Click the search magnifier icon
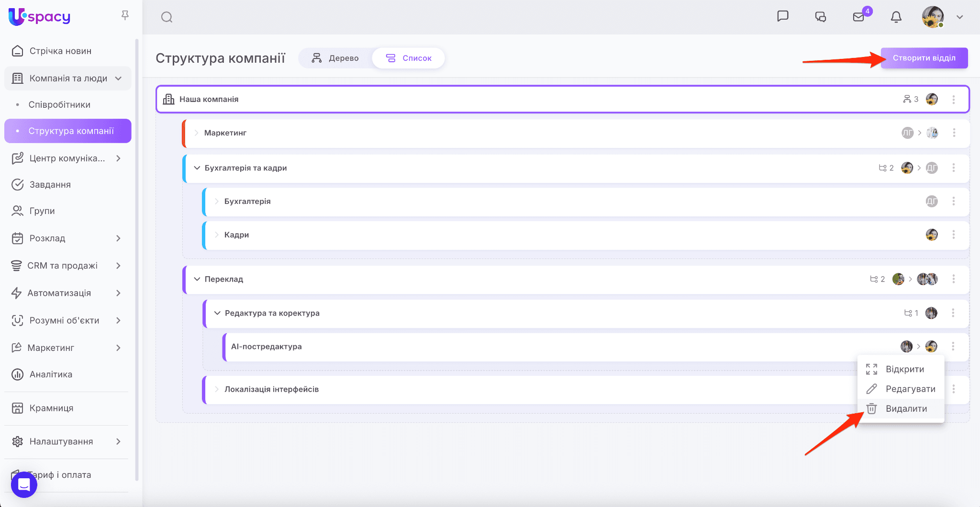The width and height of the screenshot is (980, 507). (x=167, y=17)
